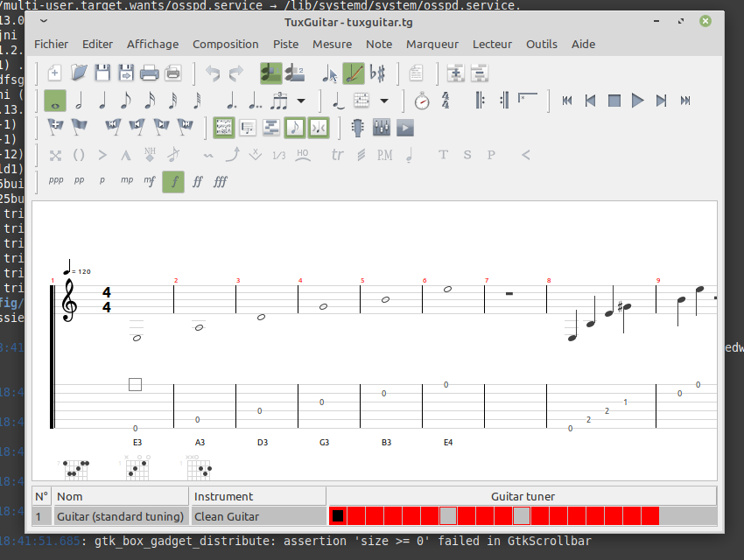Screen dimensions: 744x560
Task: Toggle tied note
Action: tap(338, 101)
